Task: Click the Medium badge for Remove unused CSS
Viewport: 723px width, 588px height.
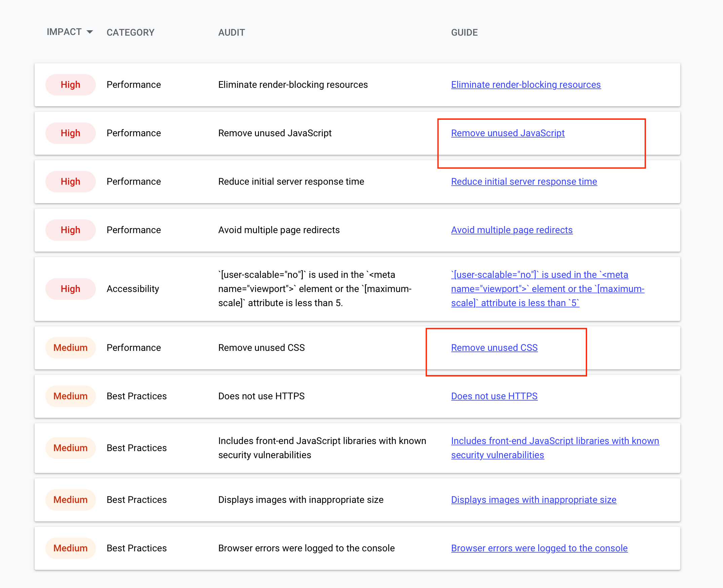Action: pyautogui.click(x=70, y=348)
